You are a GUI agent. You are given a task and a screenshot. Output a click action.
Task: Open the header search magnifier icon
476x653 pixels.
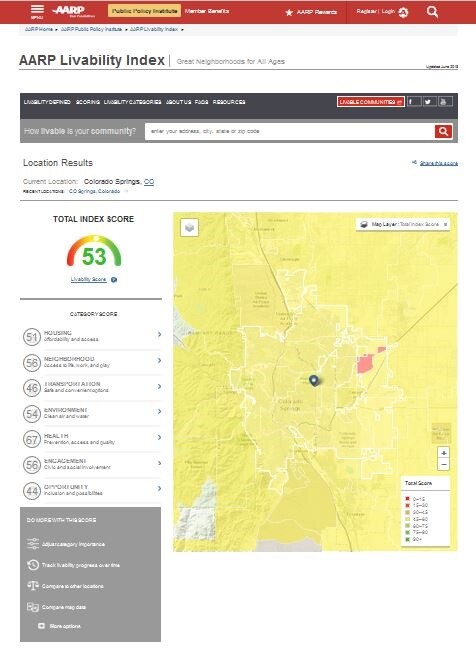click(x=432, y=12)
